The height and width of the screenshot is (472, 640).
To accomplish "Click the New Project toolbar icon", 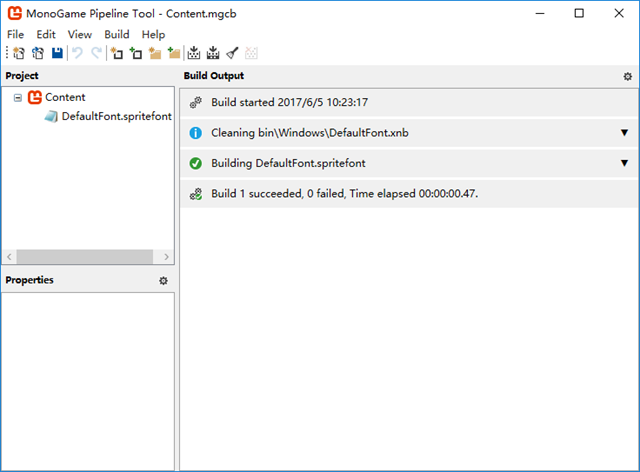I will point(19,53).
